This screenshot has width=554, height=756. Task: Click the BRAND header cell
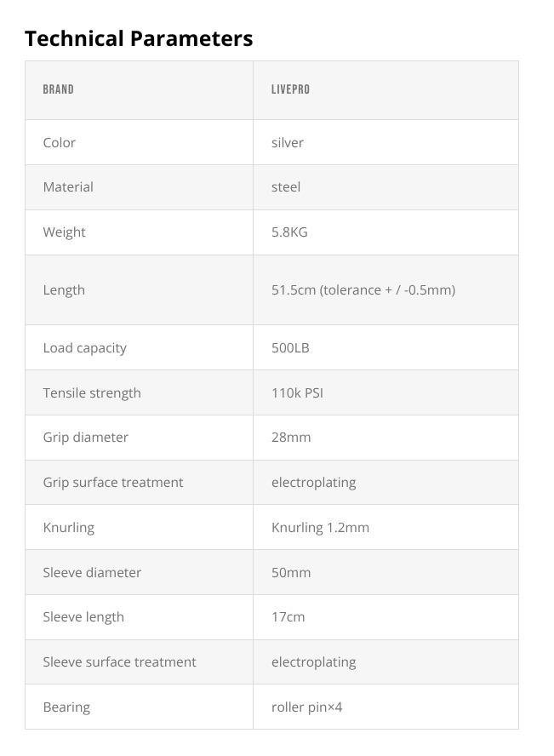click(x=59, y=89)
